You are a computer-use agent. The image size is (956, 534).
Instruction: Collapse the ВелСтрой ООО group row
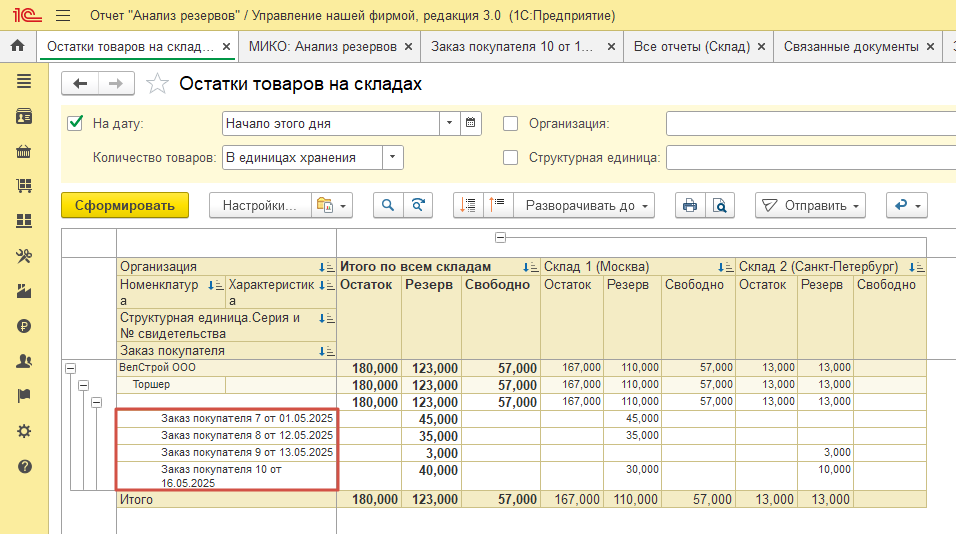(71, 368)
